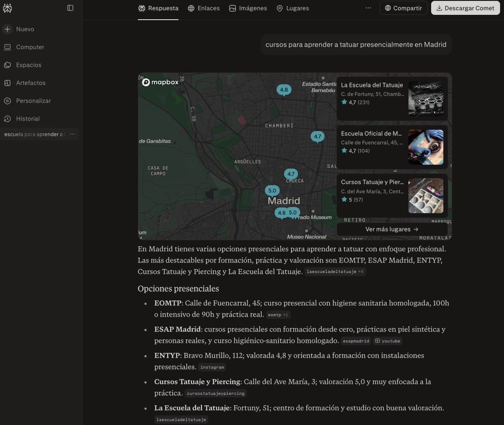Viewport: 504px width, 425px height.
Task: Click the Compartir button
Action: point(403,8)
